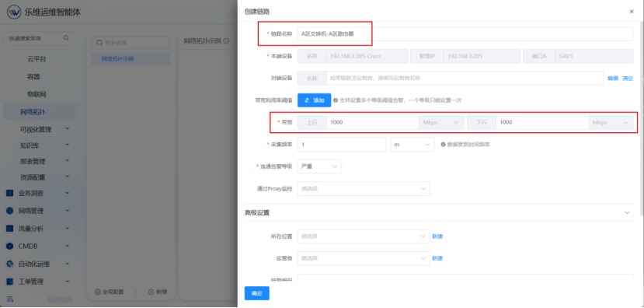Click the 流量分析 sidebar icon
Viewport: 644px width, 308px height.
pyautogui.click(x=10, y=229)
